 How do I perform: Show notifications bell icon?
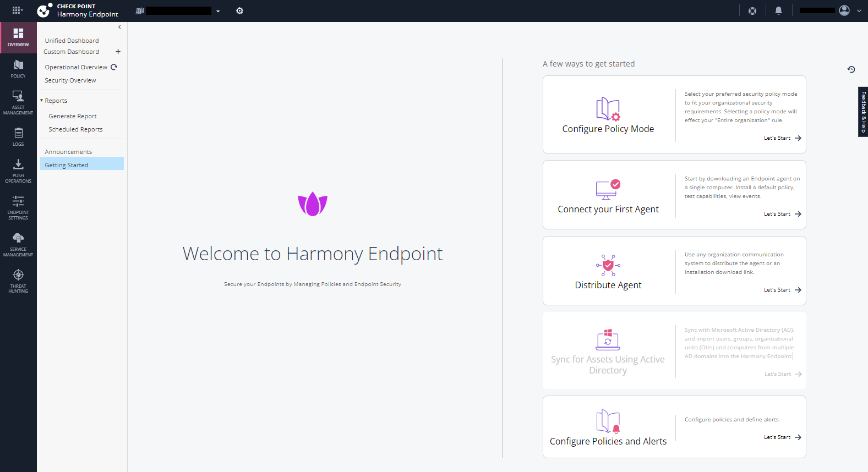coord(778,10)
